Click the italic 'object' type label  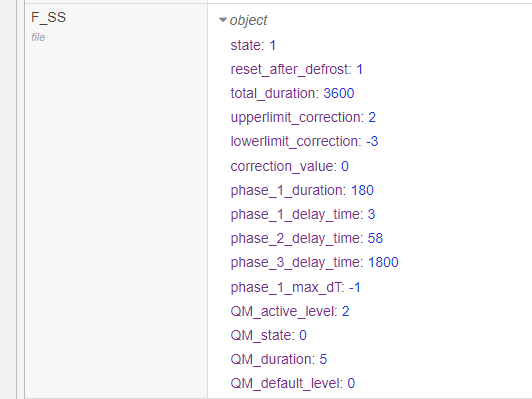point(248,20)
